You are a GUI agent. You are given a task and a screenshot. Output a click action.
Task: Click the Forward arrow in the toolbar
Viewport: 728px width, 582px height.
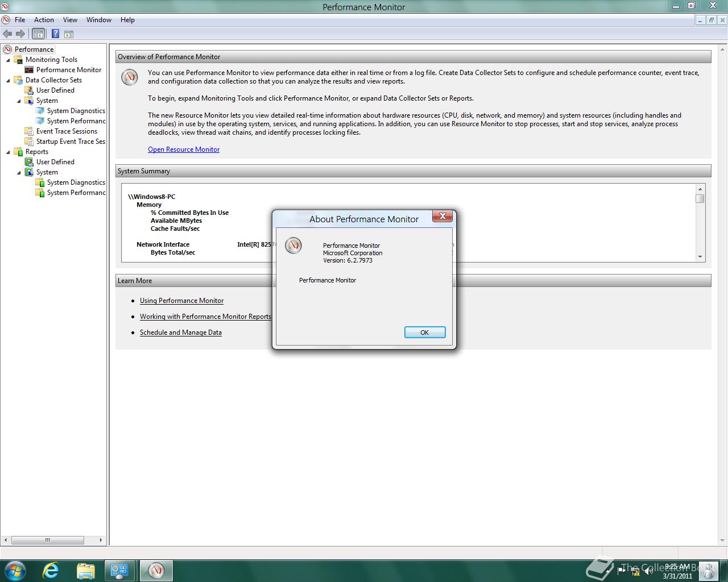click(x=20, y=34)
